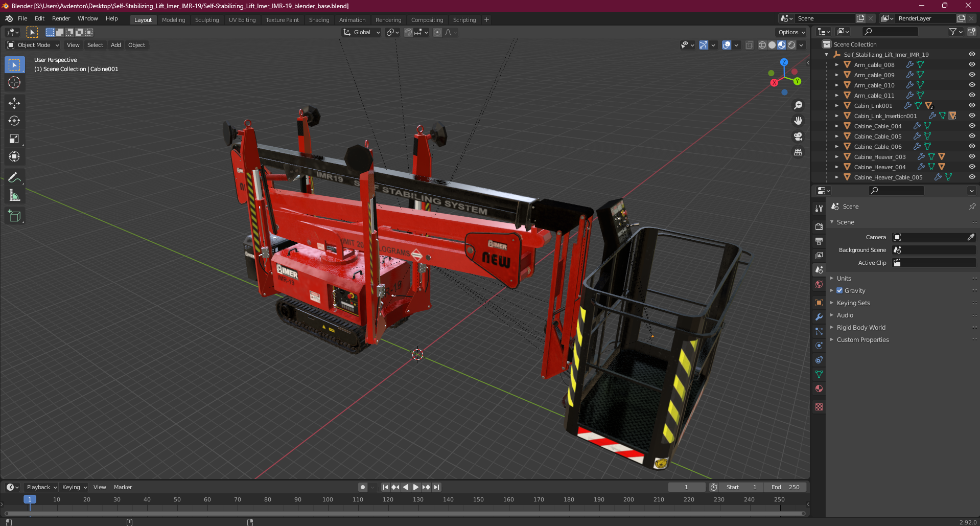
Task: Click the pan view hand icon
Action: [798, 121]
